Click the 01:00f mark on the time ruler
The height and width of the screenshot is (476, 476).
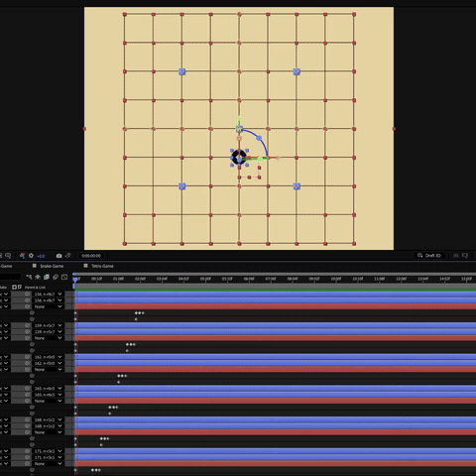click(118, 279)
